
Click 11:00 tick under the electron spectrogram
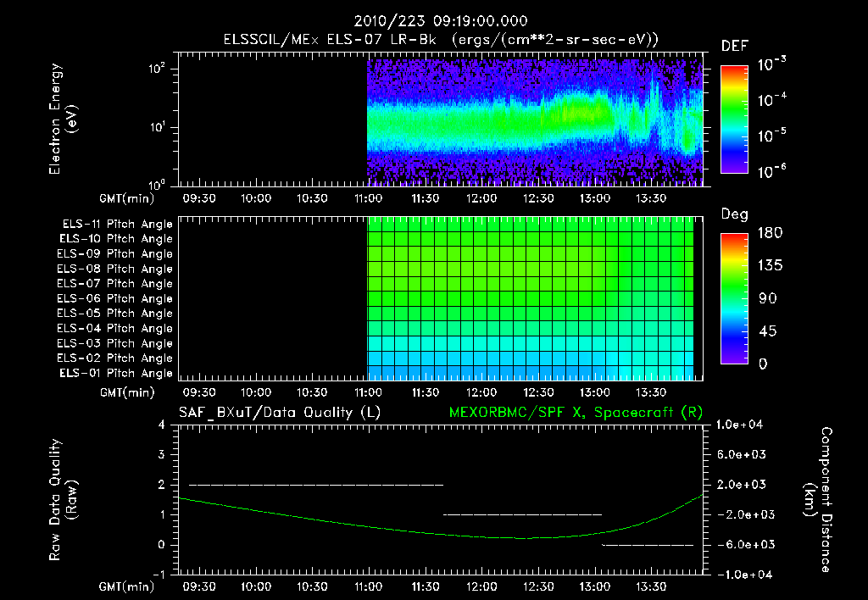click(x=368, y=198)
